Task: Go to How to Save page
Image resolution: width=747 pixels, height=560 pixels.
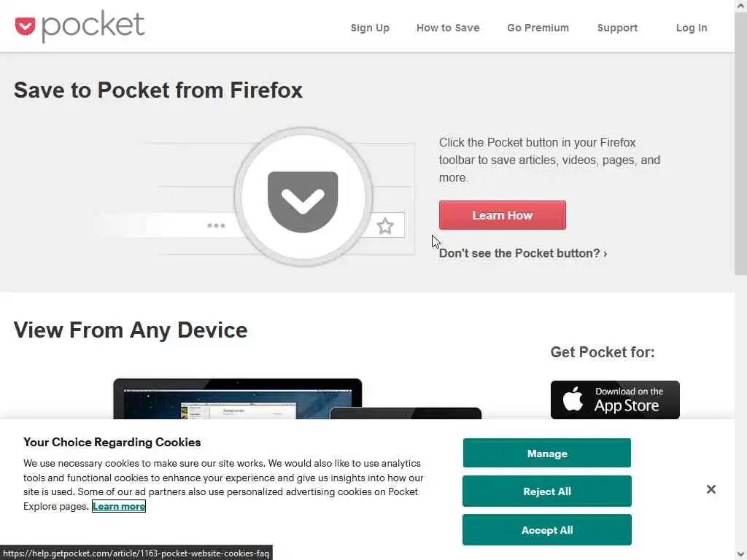Action: 448,28
